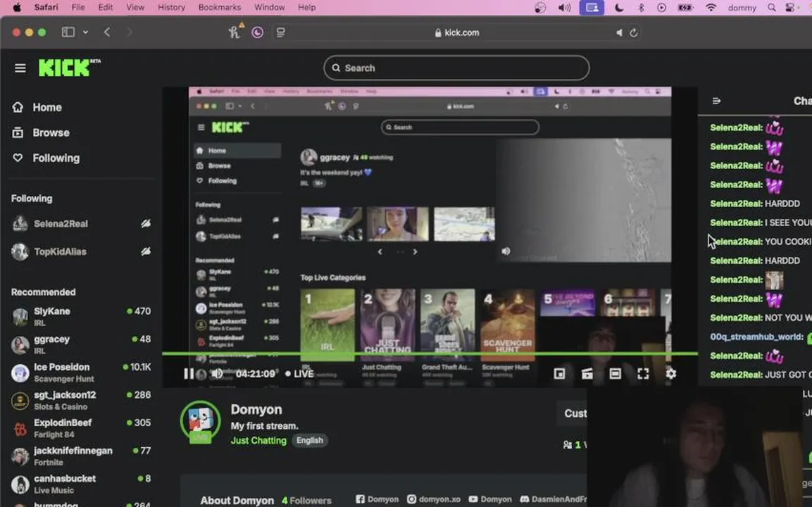Open the Apple menu
This screenshot has height=507, width=812.
click(17, 7)
